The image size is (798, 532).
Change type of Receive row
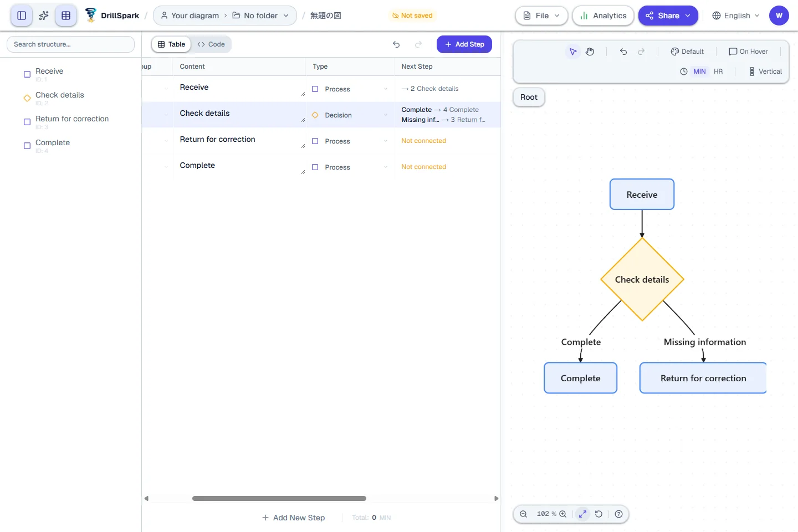[x=350, y=89]
